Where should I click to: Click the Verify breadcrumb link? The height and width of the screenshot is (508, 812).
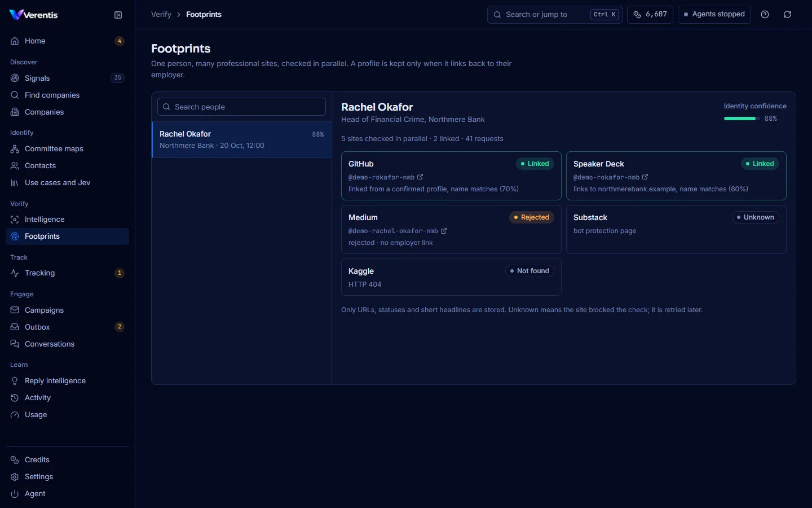(x=161, y=15)
